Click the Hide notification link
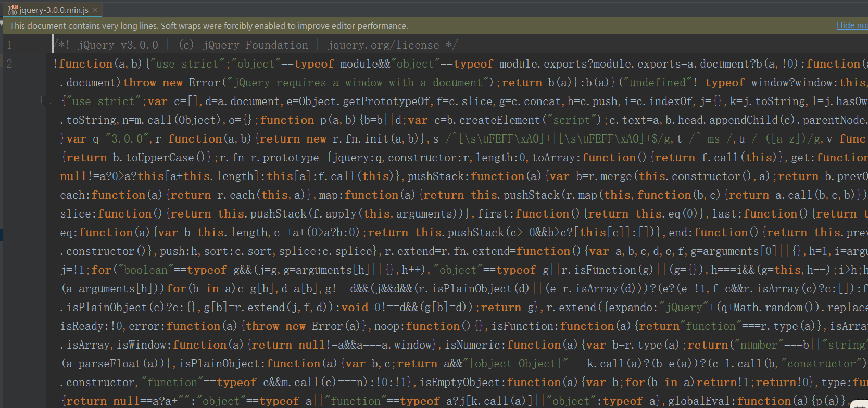The image size is (868, 408). (851, 25)
